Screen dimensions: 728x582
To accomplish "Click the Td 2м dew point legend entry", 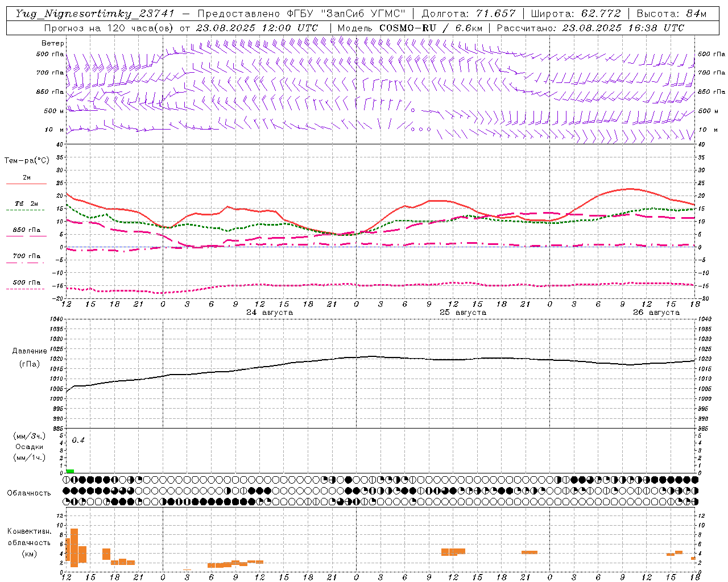I will pos(26,203).
